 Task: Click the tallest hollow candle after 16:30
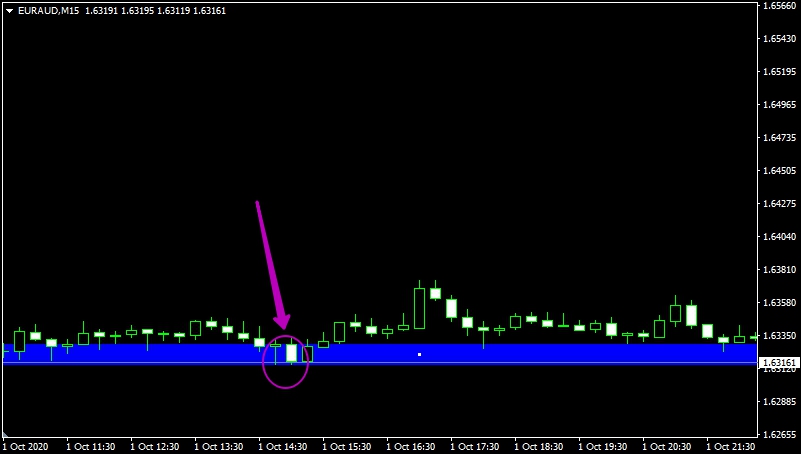pyautogui.click(x=419, y=308)
